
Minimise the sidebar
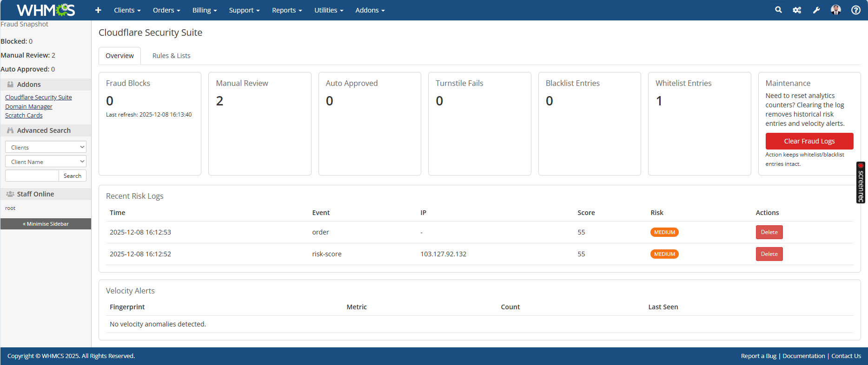coord(46,224)
